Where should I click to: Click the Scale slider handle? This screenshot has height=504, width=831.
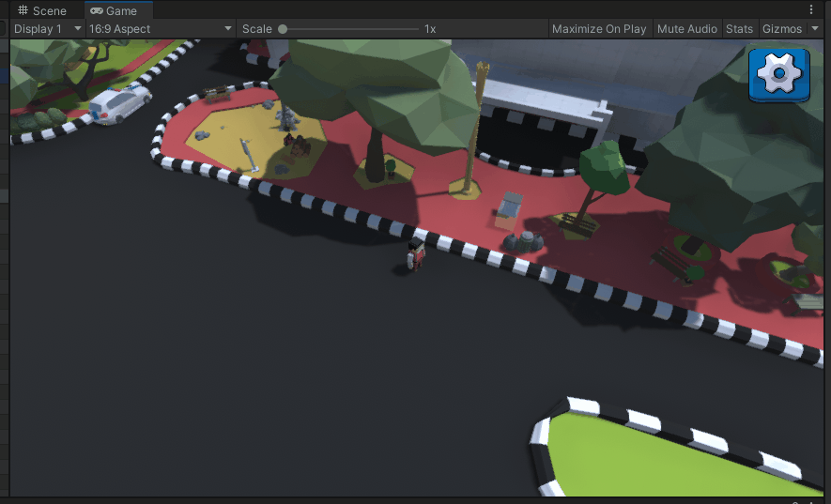tap(283, 29)
